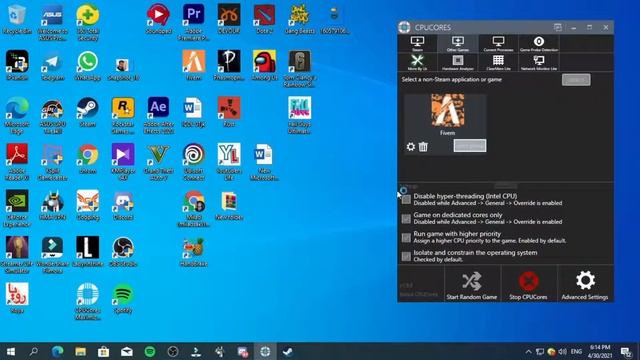640x360 pixels.
Task: Click the button under the Fivem tile
Action: pyautogui.click(x=470, y=146)
